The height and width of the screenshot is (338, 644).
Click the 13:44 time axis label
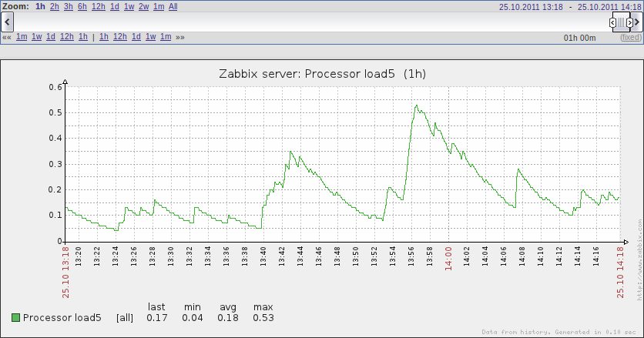coord(300,256)
